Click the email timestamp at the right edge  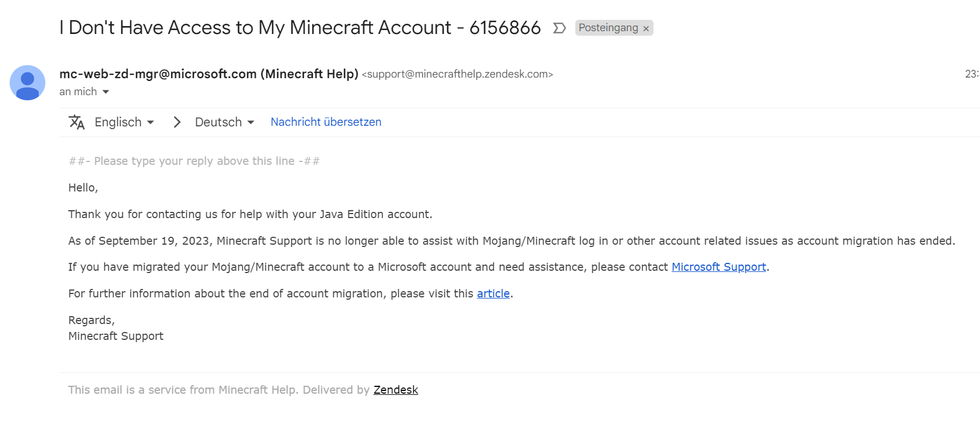972,74
